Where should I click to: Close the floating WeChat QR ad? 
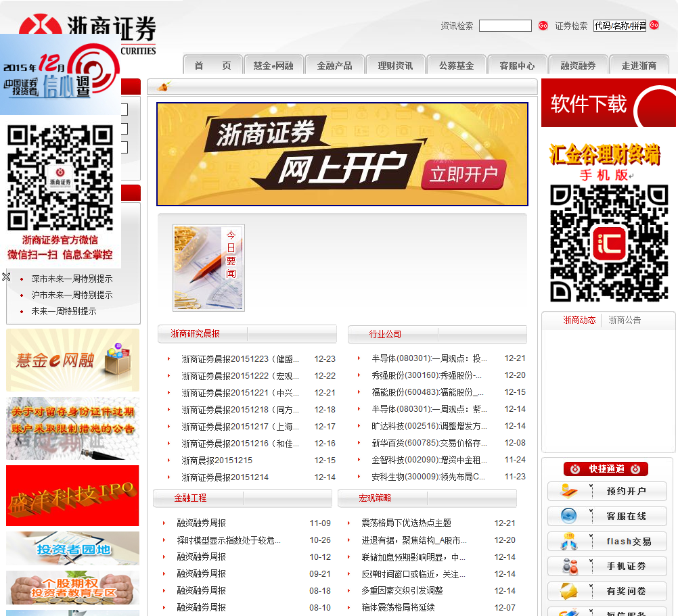coord(6,277)
